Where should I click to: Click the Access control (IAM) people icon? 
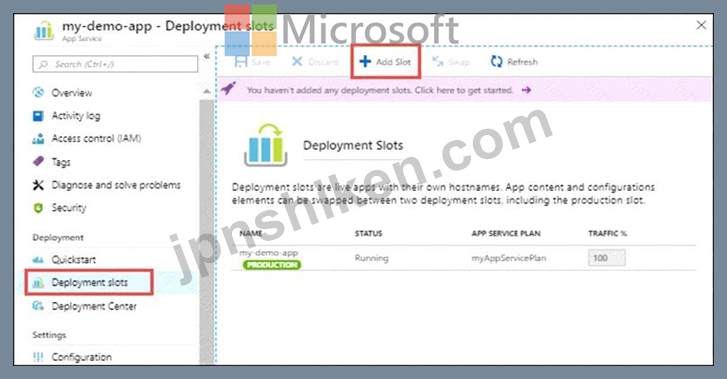pyautogui.click(x=38, y=138)
